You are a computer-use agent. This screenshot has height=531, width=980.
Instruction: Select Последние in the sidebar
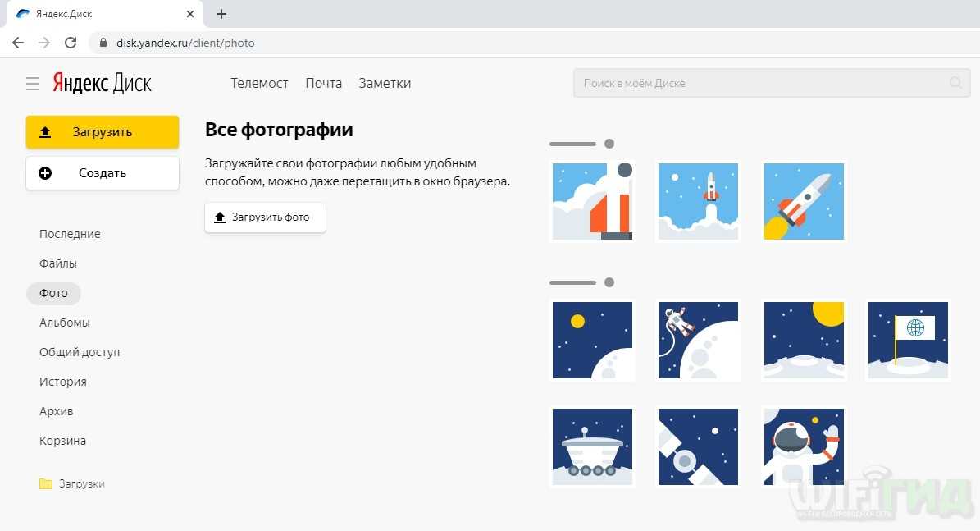(x=70, y=234)
